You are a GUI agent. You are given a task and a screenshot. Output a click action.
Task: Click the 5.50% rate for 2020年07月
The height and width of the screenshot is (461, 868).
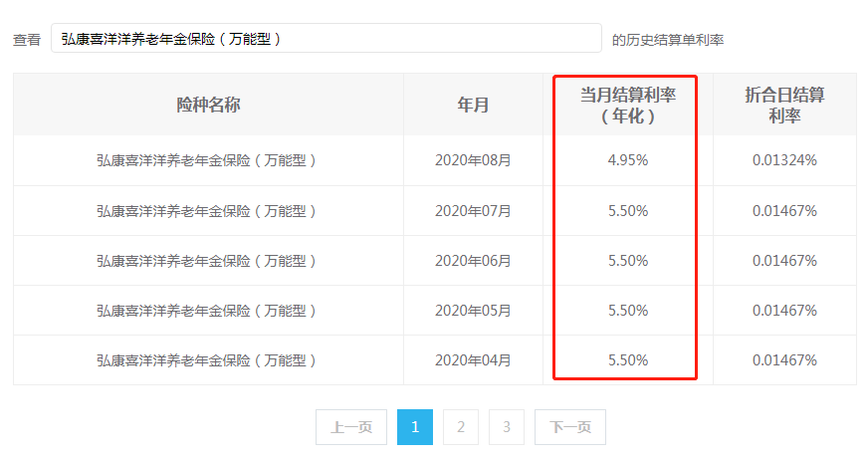628,211
